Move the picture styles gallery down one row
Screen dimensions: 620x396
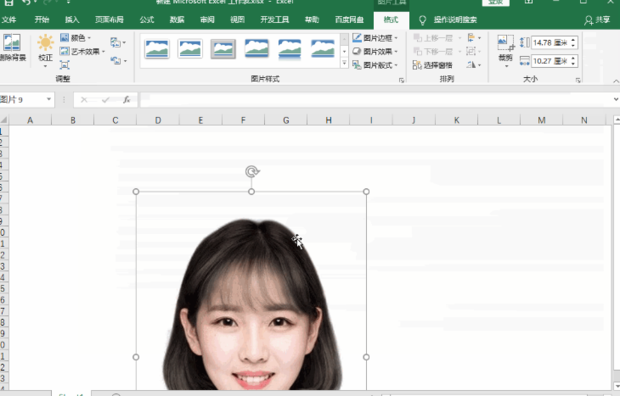[344, 51]
